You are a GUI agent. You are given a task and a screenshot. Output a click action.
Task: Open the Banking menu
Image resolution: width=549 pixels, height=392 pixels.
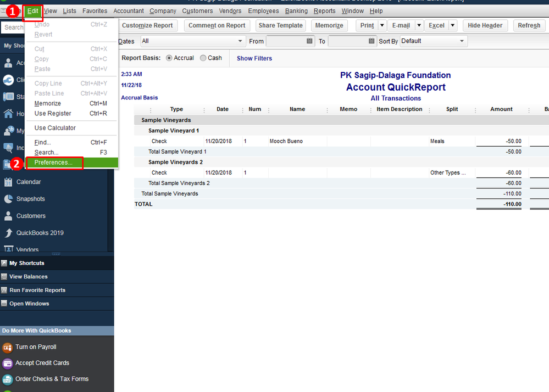coord(296,11)
